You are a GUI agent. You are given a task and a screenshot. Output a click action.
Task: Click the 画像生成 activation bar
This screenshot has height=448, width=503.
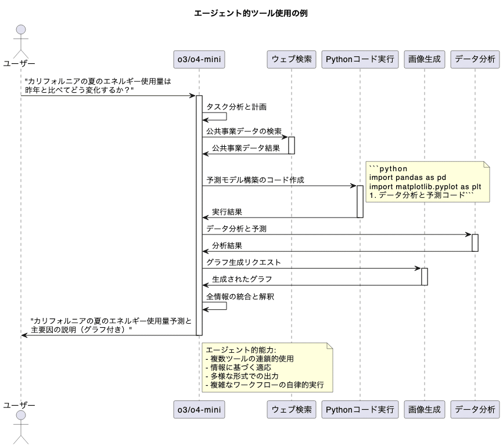click(x=425, y=277)
